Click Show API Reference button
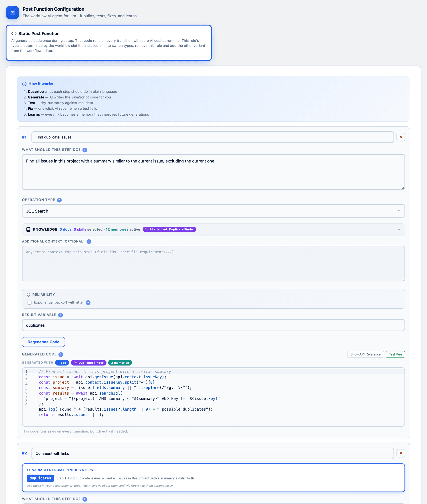 (365, 354)
